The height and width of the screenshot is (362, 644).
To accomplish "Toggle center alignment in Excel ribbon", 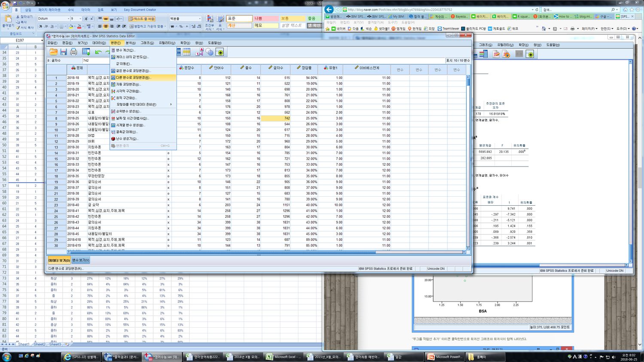I will click(x=106, y=26).
